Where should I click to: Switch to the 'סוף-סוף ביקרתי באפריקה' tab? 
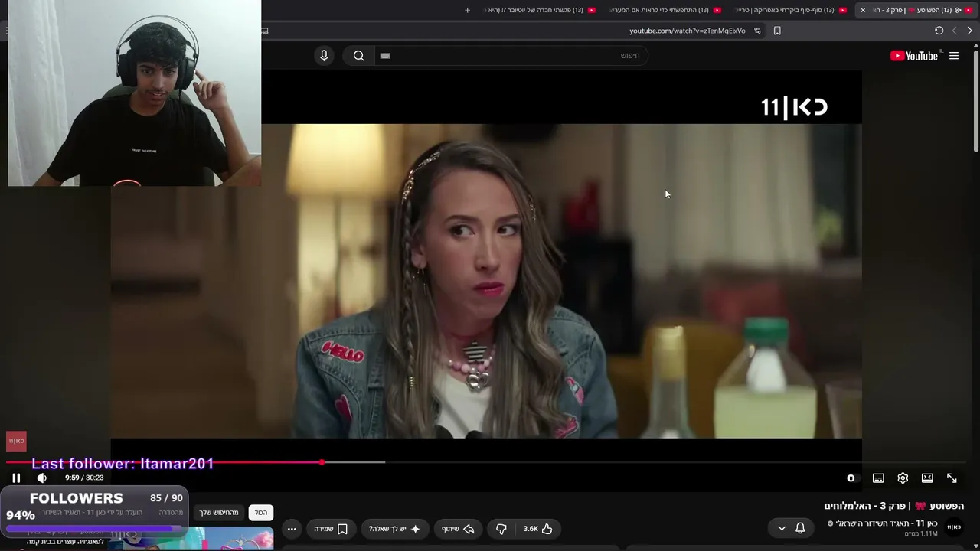click(790, 10)
